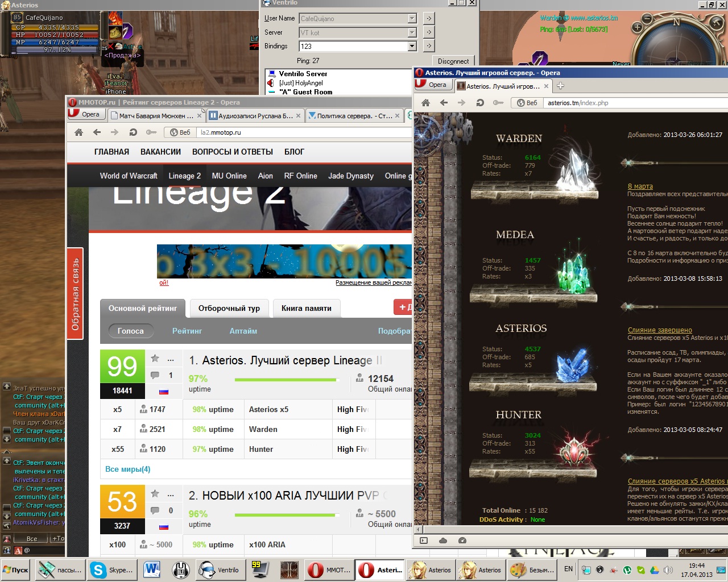Image resolution: width=728 pixels, height=582 pixels.
Task: Click comment bubble icon for ARIA entry
Action: [x=155, y=510]
